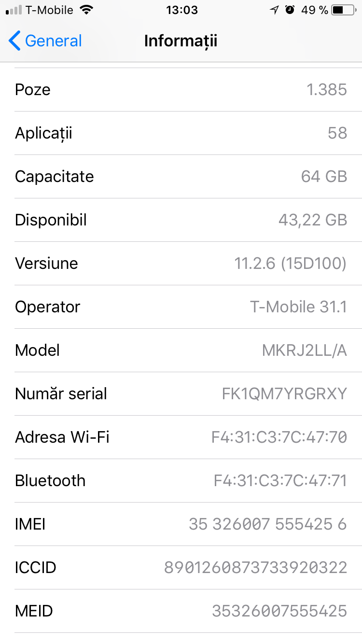Tap the Operator T-Mobile 31.1 row
Image resolution: width=362 pixels, height=644 pixels.
click(x=181, y=307)
